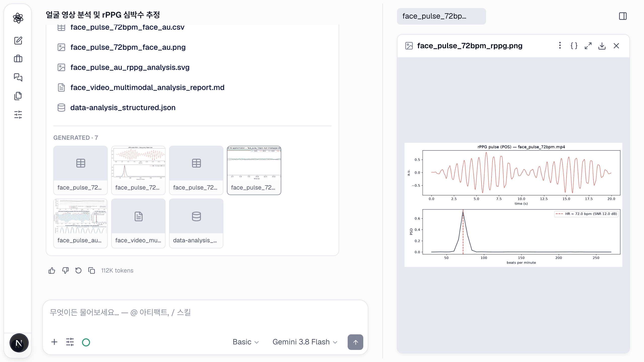
Task: Open the face_pulse_au... thumbnail
Action: [x=80, y=223]
